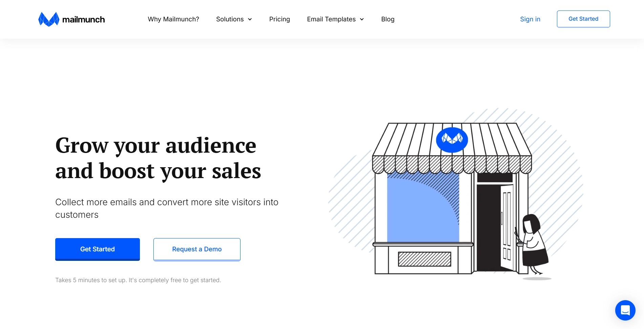
Task: Click the open door in storefront illustration
Action: point(507,227)
